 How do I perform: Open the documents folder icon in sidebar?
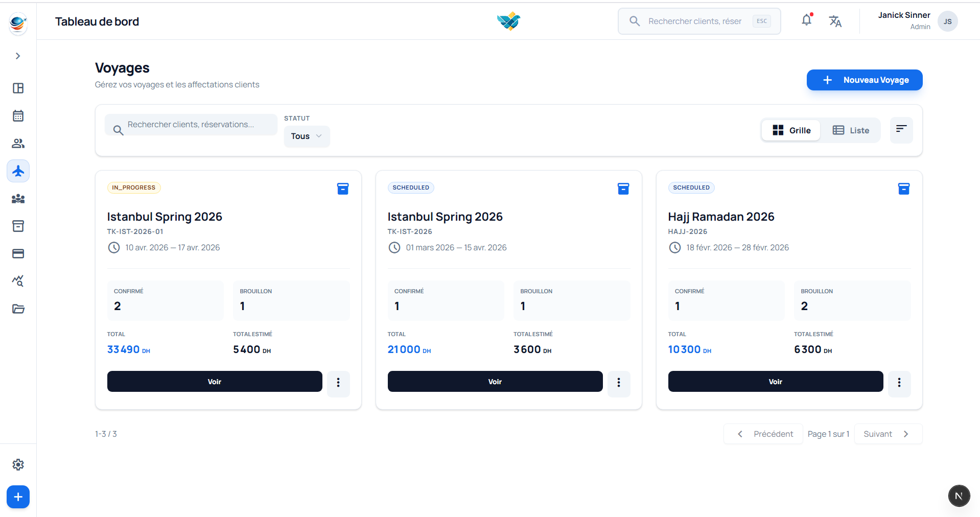(x=18, y=309)
